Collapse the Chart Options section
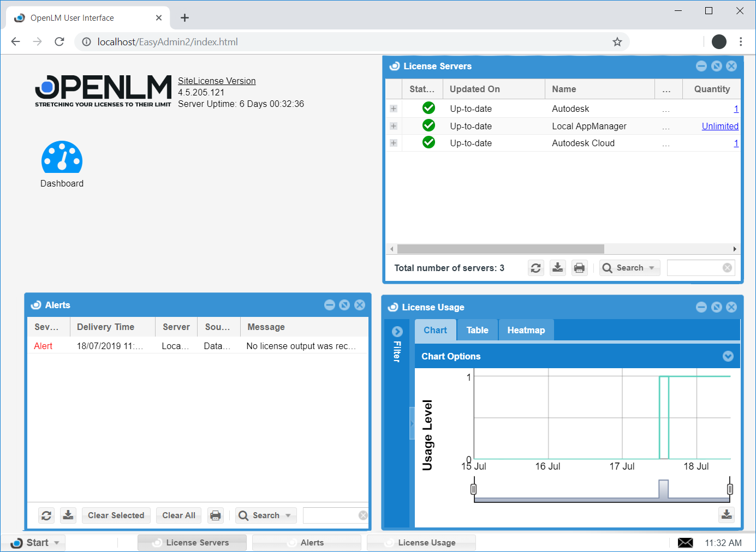Image resolution: width=756 pixels, height=552 pixels. coord(728,356)
